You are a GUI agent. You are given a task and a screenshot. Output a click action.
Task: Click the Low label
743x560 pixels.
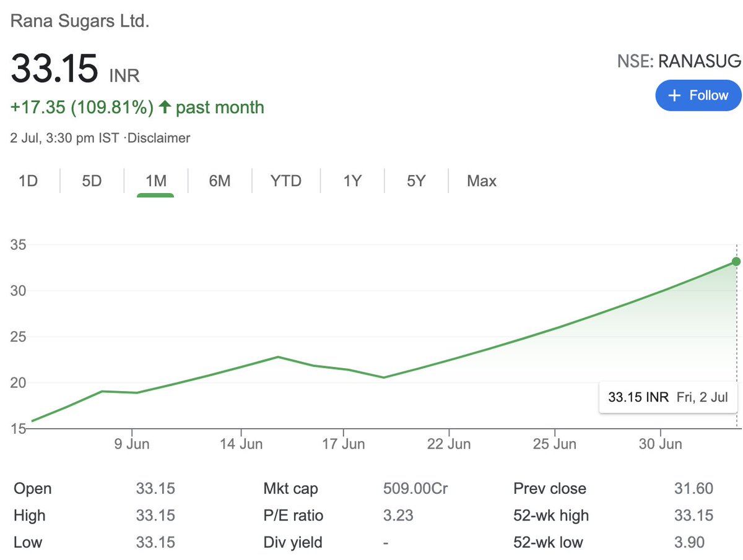(28, 543)
